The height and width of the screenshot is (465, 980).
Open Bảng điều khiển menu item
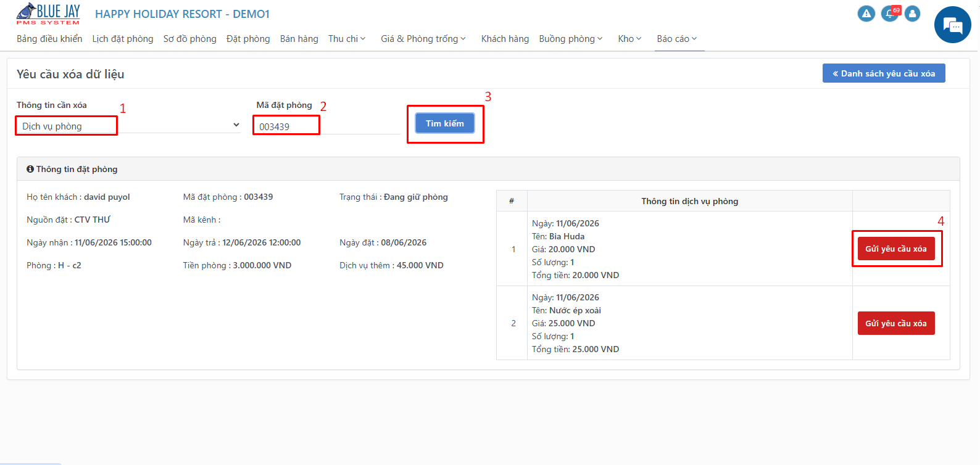pyautogui.click(x=49, y=39)
